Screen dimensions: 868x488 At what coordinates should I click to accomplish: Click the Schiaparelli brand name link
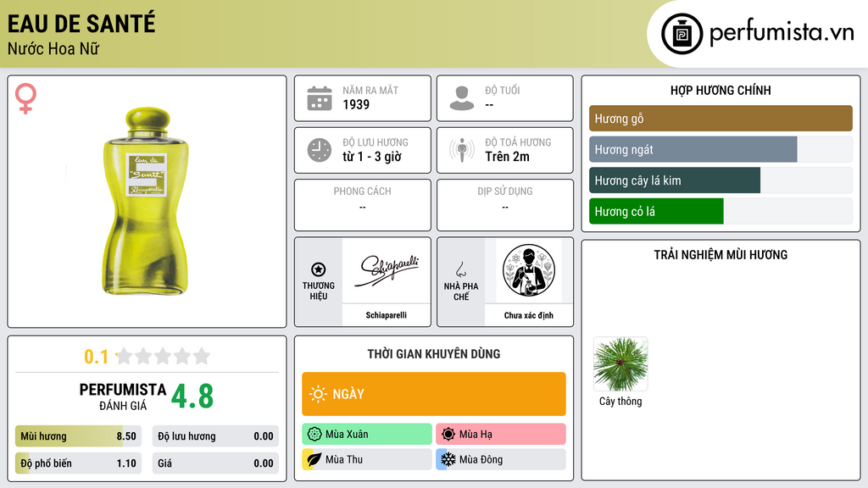387,315
